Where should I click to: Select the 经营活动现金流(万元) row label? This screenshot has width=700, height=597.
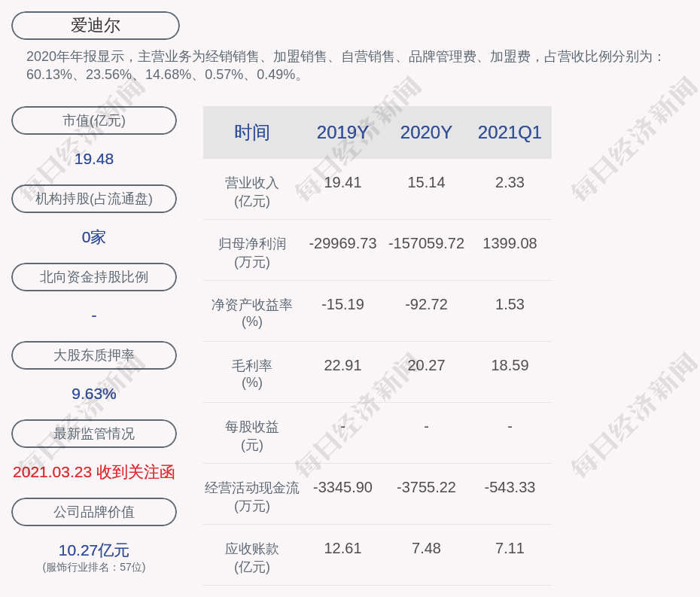[251, 496]
